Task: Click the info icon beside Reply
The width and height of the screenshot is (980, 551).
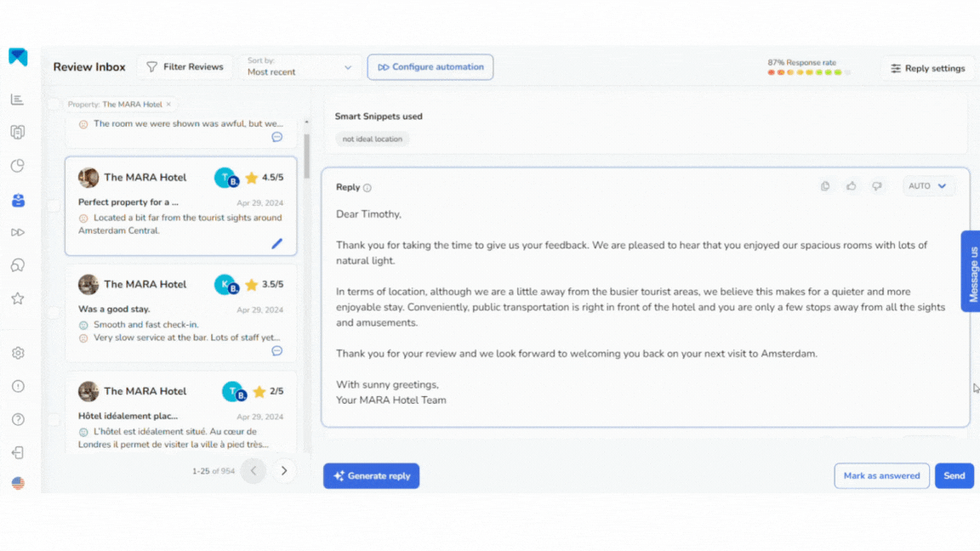Action: pos(367,188)
